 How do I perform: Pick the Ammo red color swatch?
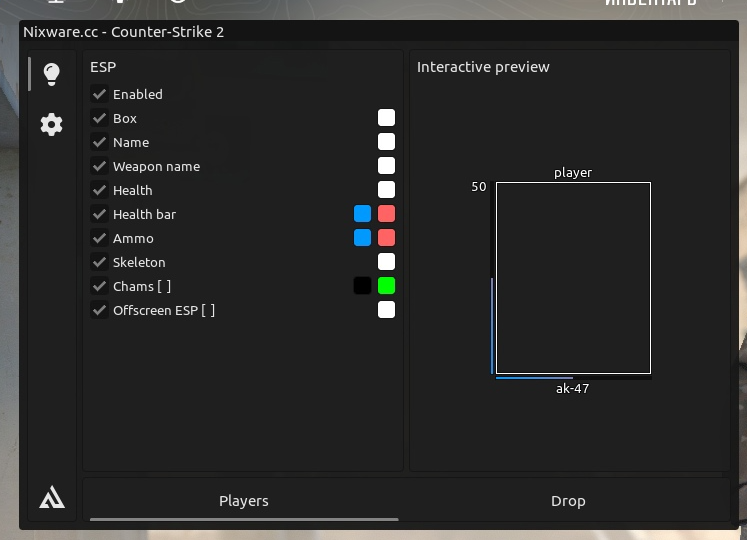click(386, 237)
